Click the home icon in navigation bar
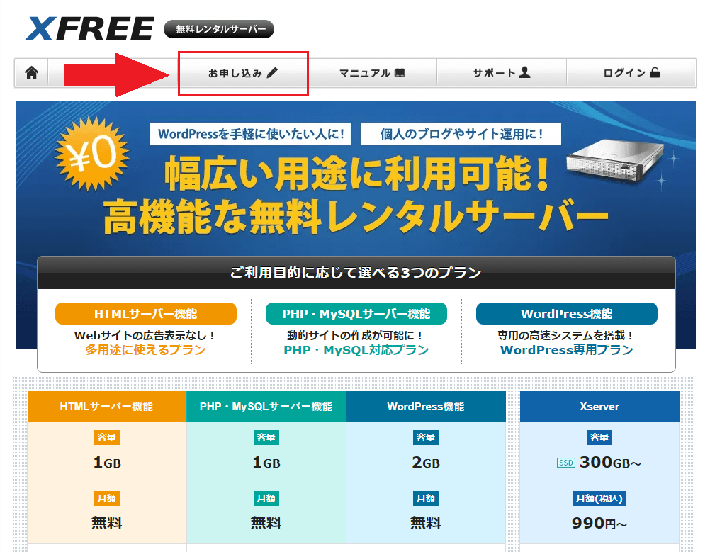Viewport: 710px width, 552px height. click(31, 72)
